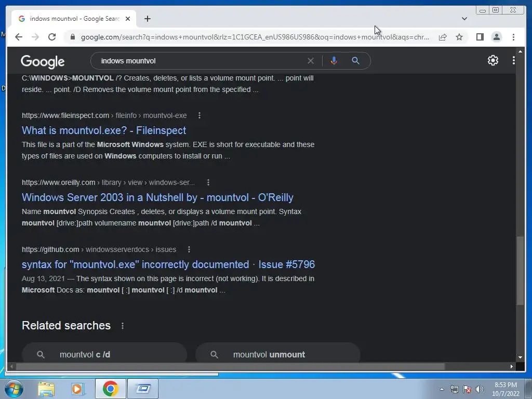The width and height of the screenshot is (532, 399).
Task: Open Windows Server 2003 Nutshell link
Action: (x=157, y=197)
